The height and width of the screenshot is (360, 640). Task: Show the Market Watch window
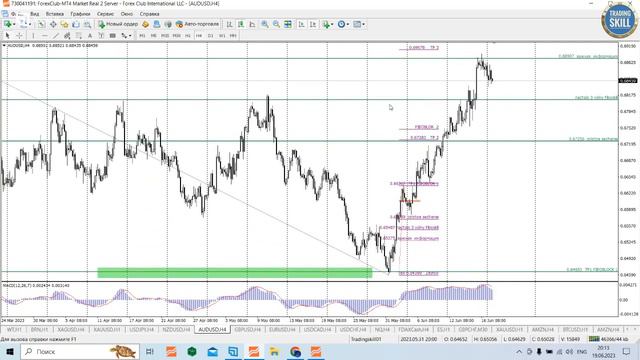pos(42,24)
